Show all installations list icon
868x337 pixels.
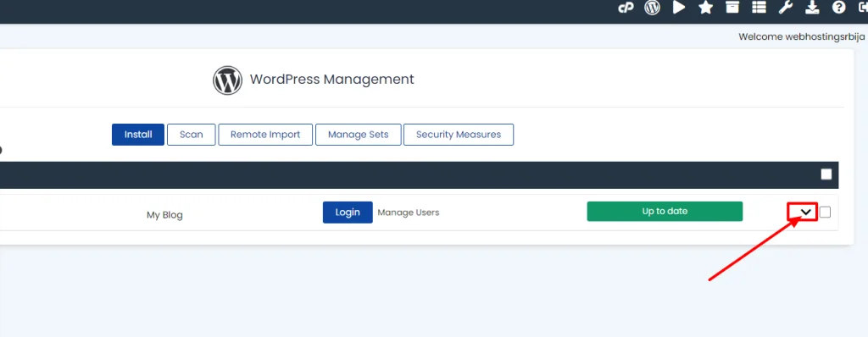tap(759, 7)
